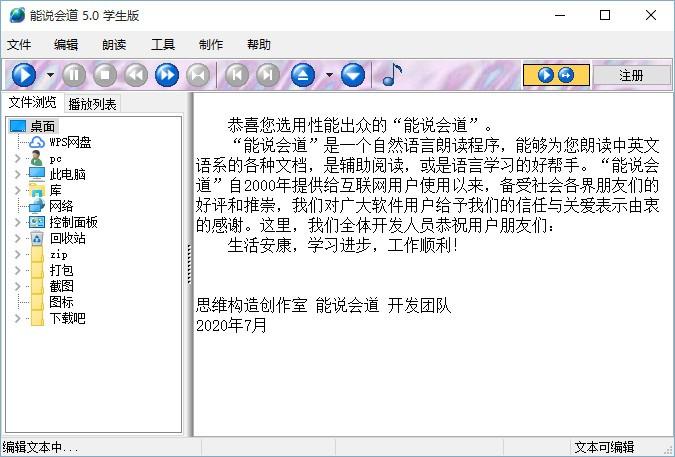Click the blue down-arrow circle button
Image resolution: width=675 pixels, height=457 pixels.
pos(353,75)
